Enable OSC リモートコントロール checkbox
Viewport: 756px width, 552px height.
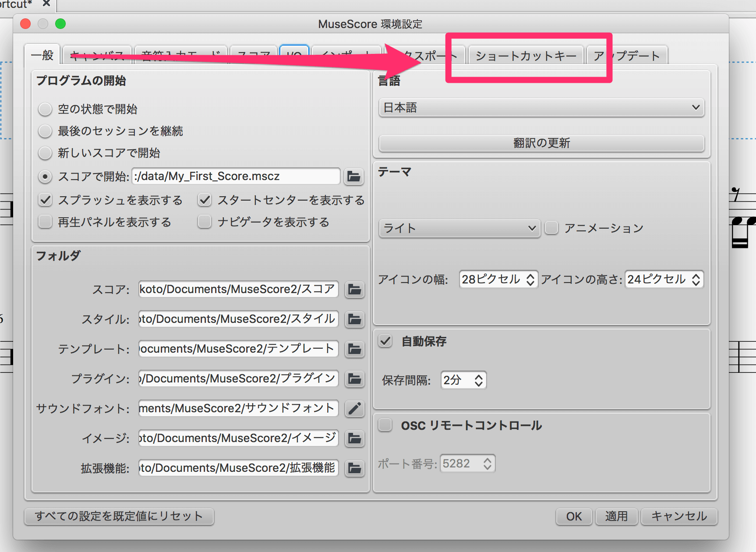(x=385, y=425)
